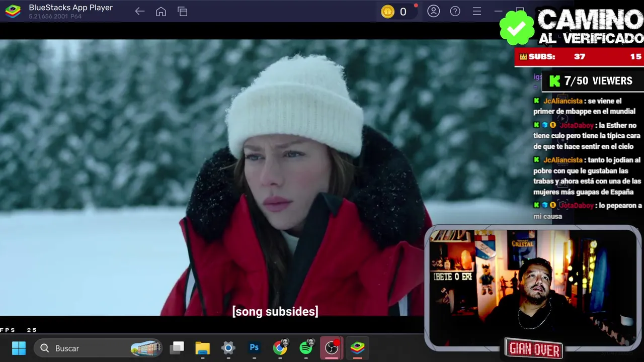The height and width of the screenshot is (362, 644).
Task: Click the Buscar taskbar search field
Action: pos(99,348)
